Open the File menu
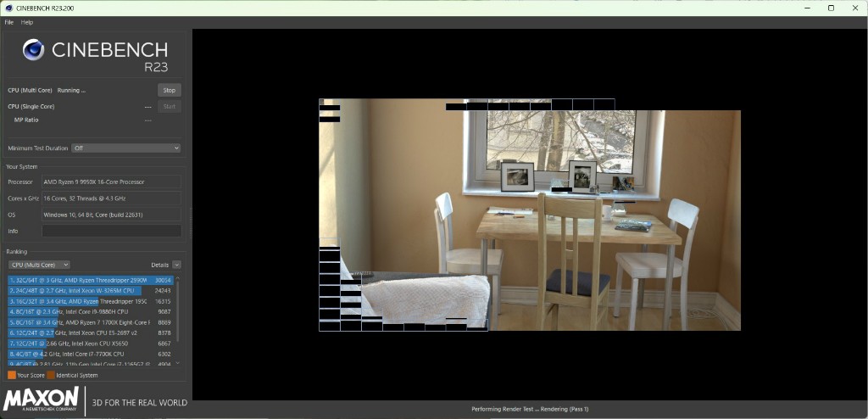 coord(9,22)
